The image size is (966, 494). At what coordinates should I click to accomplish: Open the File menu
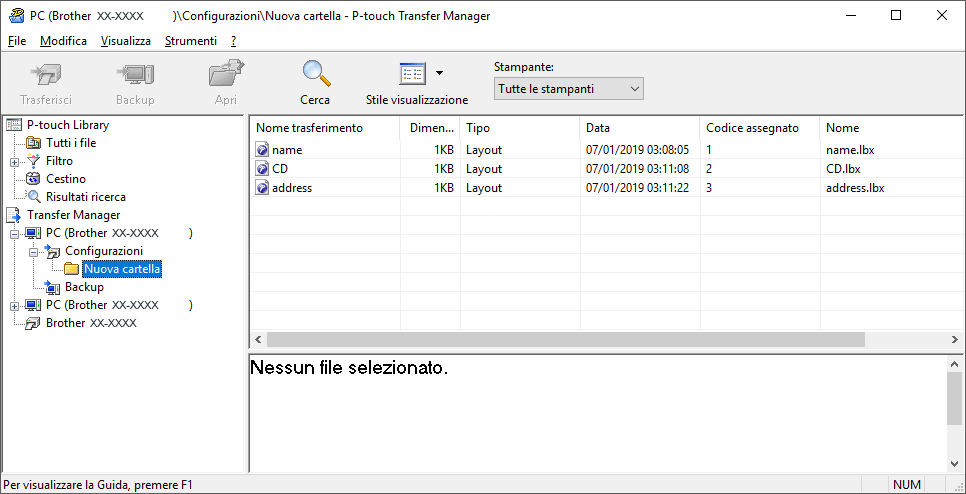17,41
